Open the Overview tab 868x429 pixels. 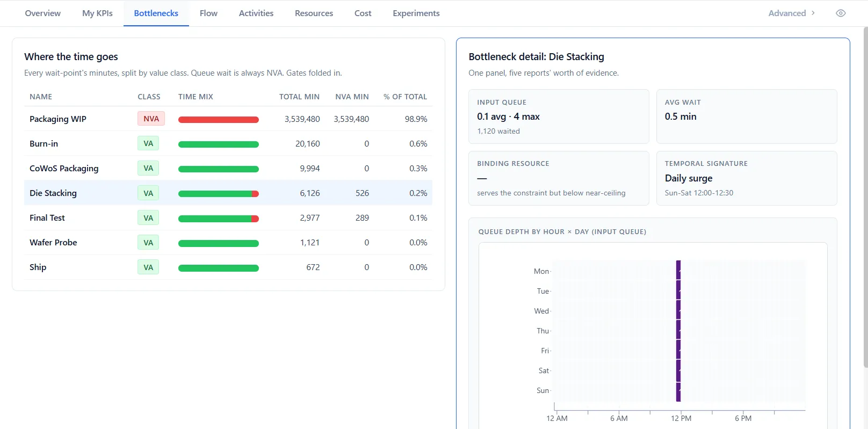point(43,13)
